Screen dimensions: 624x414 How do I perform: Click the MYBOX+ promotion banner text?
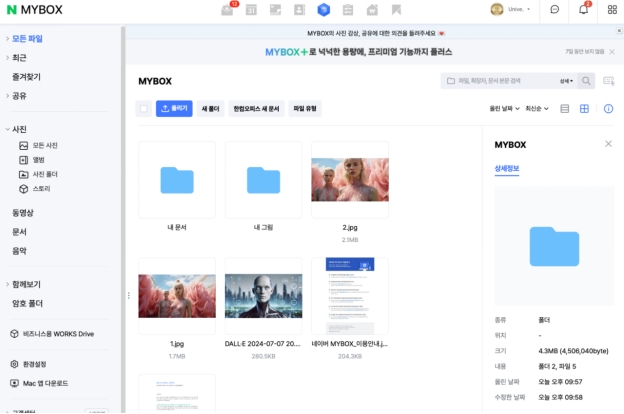(359, 52)
